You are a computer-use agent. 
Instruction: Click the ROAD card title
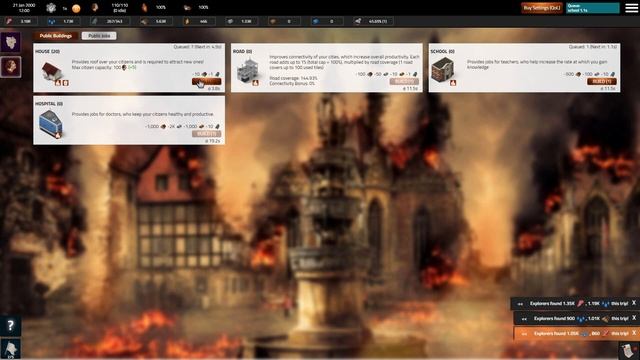click(242, 51)
